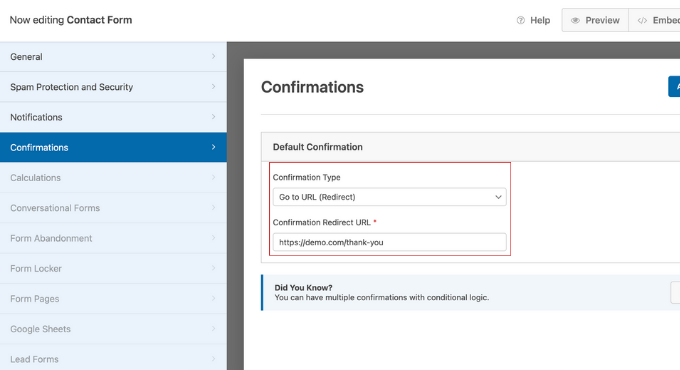The width and height of the screenshot is (680, 370).
Task: Open the Calculations section
Action: (113, 177)
